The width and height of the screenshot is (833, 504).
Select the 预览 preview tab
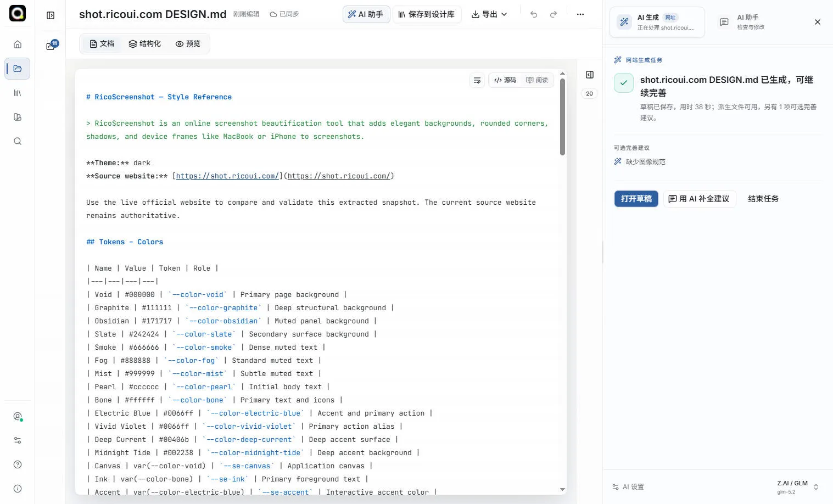(188, 44)
